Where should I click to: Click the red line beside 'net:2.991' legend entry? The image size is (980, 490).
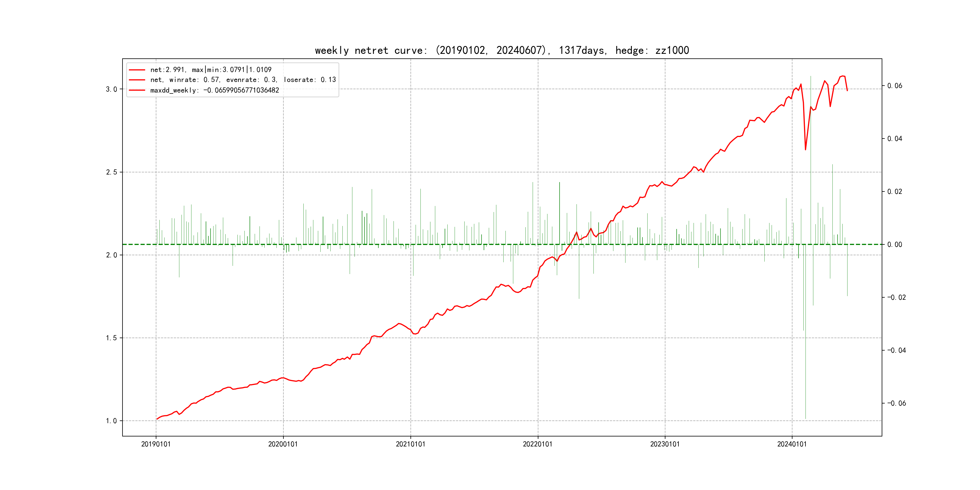tap(137, 70)
